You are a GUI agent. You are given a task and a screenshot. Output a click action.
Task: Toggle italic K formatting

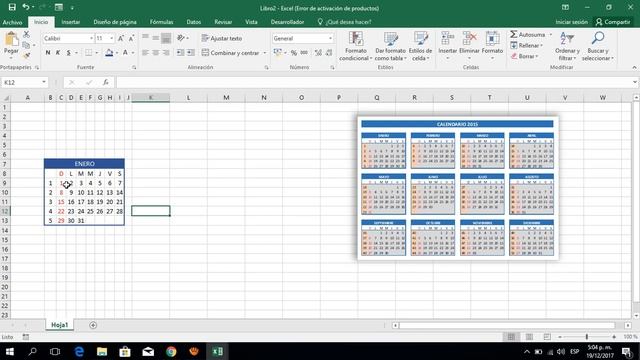(58, 53)
